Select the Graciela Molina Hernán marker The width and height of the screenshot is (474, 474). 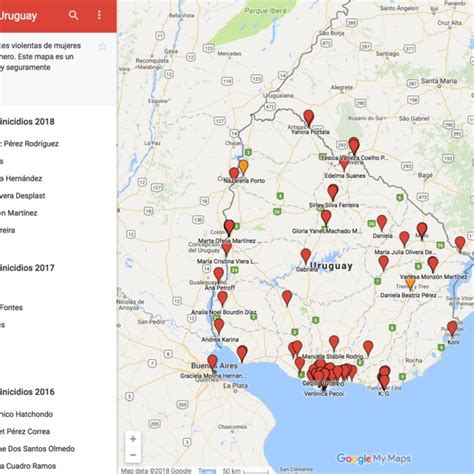pyautogui.click(x=212, y=363)
